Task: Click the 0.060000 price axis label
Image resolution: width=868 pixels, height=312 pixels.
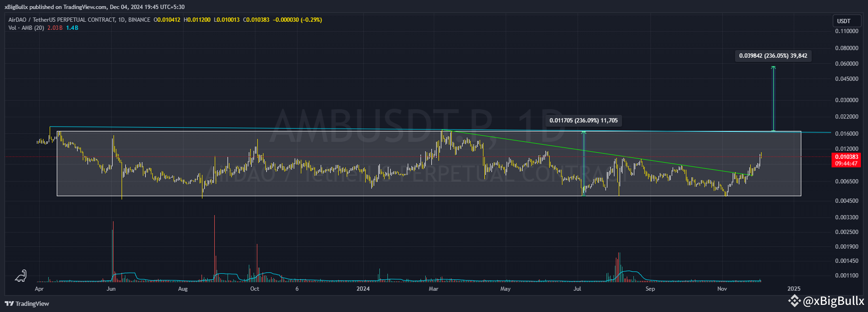Action: [846, 64]
